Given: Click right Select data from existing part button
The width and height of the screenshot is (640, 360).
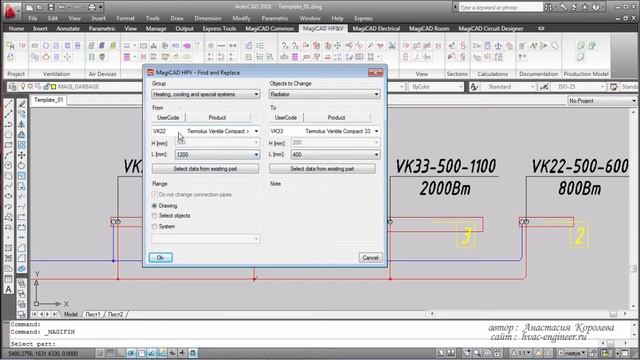Looking at the screenshot, I should [x=322, y=169].
